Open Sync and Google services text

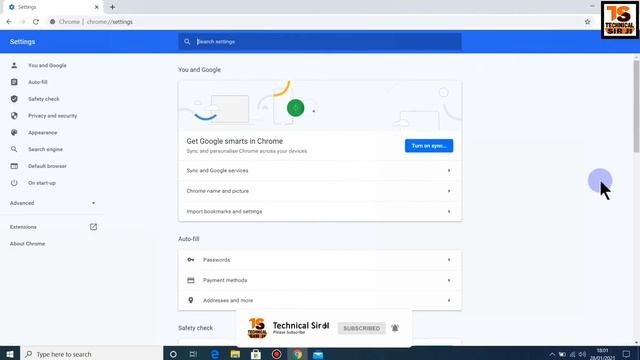click(217, 171)
